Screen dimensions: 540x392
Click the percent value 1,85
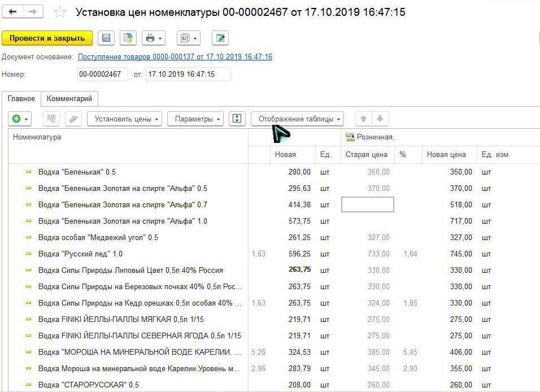[410, 303]
